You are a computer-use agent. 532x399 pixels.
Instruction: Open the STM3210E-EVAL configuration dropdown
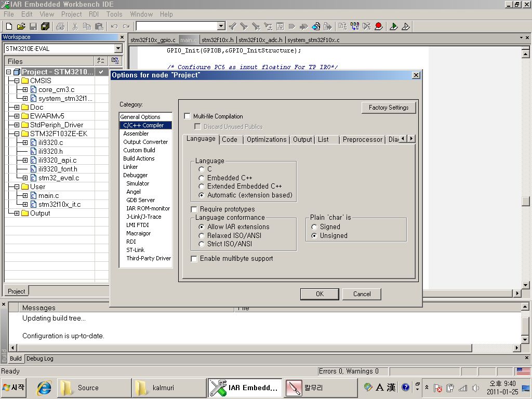118,48
